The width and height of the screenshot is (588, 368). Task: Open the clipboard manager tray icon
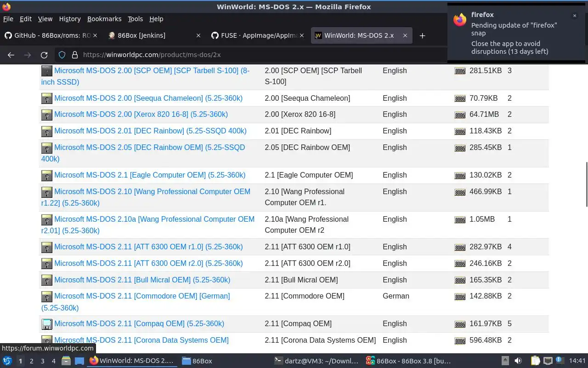(x=536, y=361)
